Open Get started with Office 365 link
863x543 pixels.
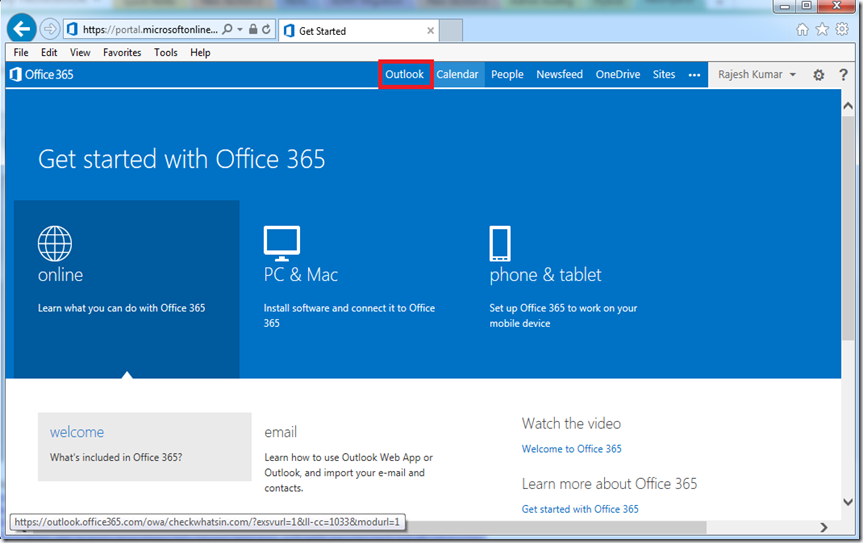click(x=580, y=509)
